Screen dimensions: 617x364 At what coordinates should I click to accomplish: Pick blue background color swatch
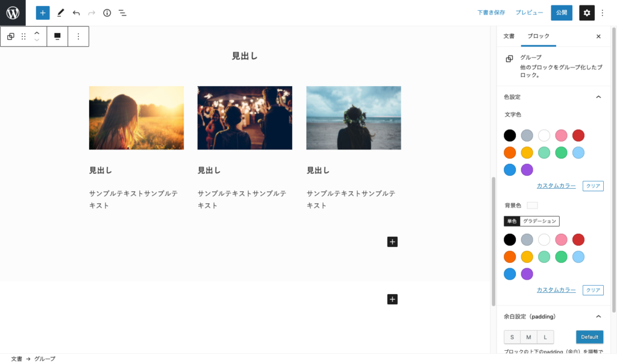click(510, 274)
